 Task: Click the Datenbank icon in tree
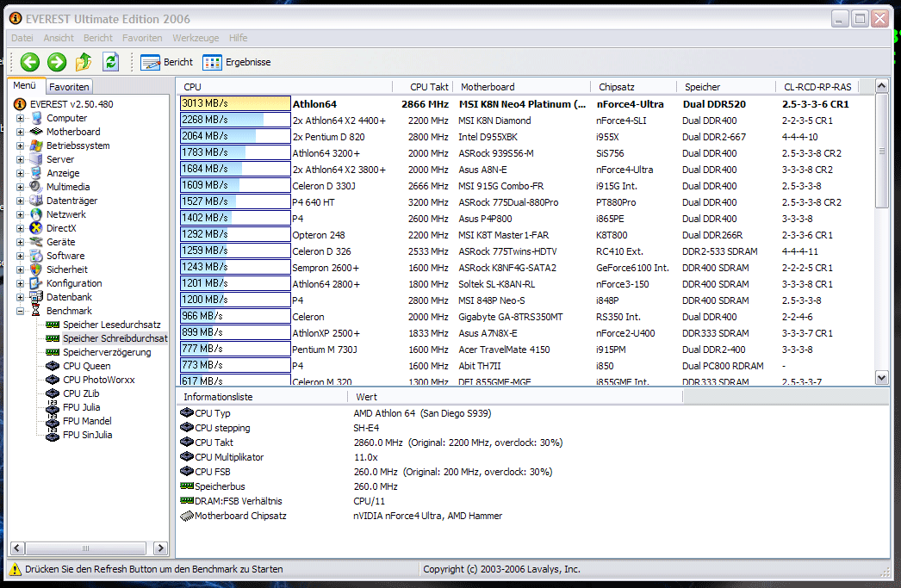pos(36,297)
